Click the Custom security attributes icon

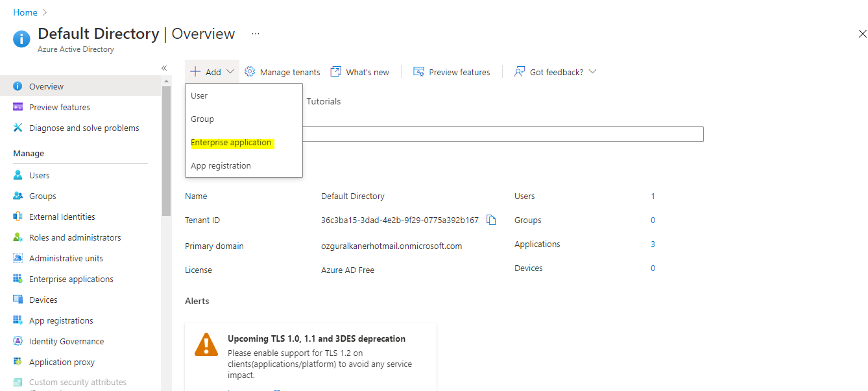(18, 383)
